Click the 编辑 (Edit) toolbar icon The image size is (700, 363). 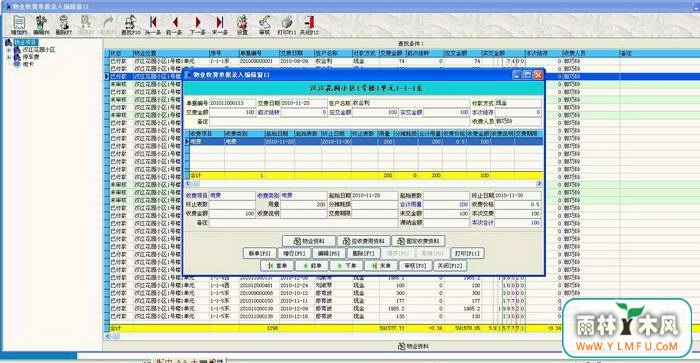(41, 25)
